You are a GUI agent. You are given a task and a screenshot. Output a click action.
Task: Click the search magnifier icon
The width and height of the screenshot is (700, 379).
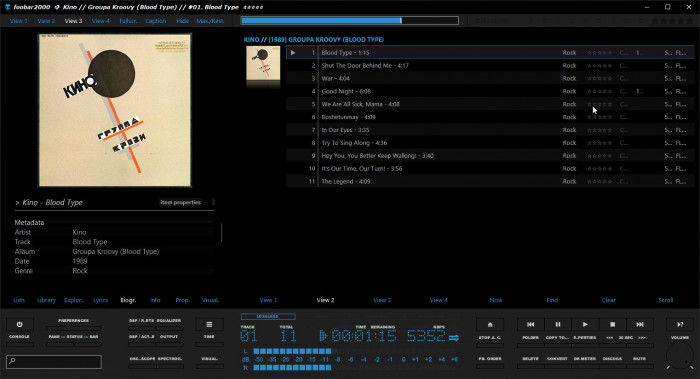point(12,361)
